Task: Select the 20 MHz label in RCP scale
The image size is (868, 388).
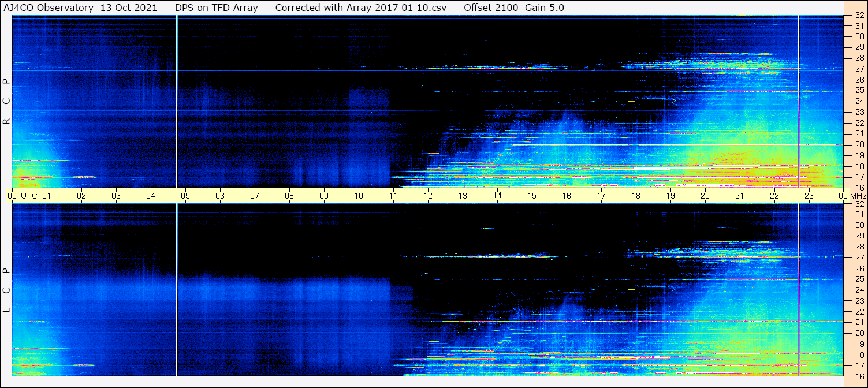Action: click(x=859, y=144)
